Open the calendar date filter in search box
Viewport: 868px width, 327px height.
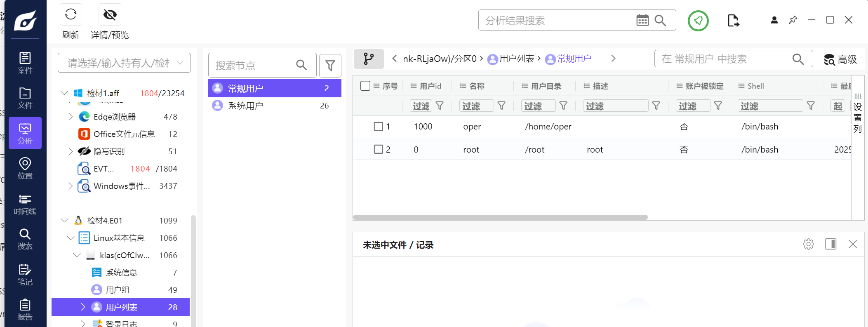click(x=642, y=20)
